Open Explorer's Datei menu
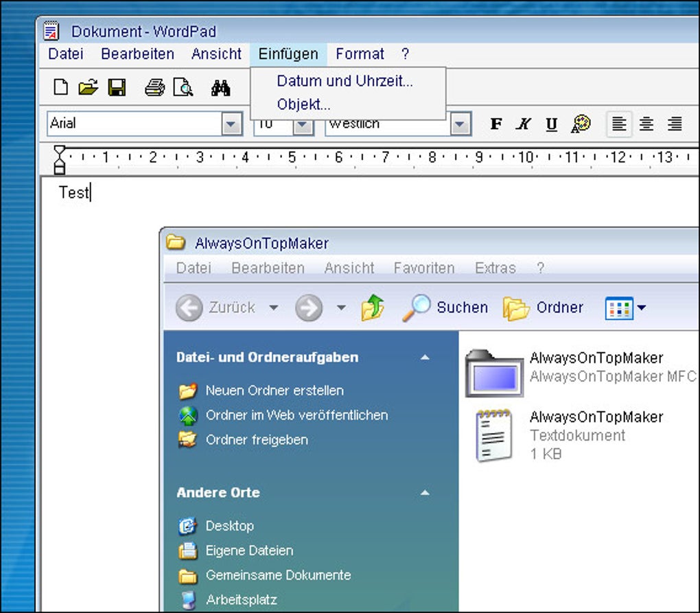The height and width of the screenshot is (613, 700). 194,268
